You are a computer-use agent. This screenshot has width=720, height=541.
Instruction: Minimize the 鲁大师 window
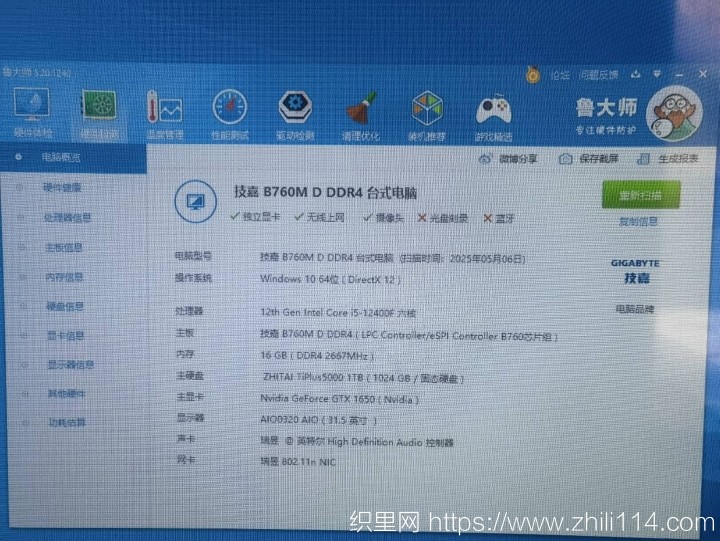pyautogui.click(x=680, y=74)
